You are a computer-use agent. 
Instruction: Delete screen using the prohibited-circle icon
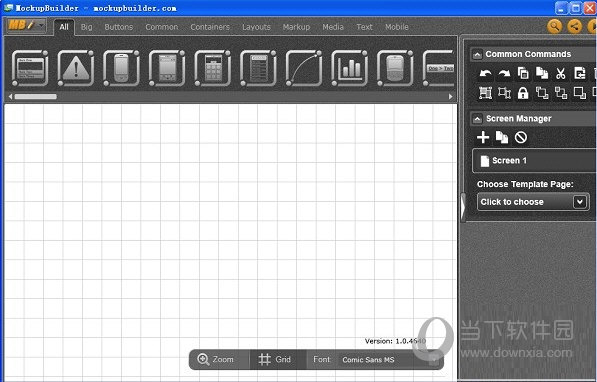click(521, 137)
